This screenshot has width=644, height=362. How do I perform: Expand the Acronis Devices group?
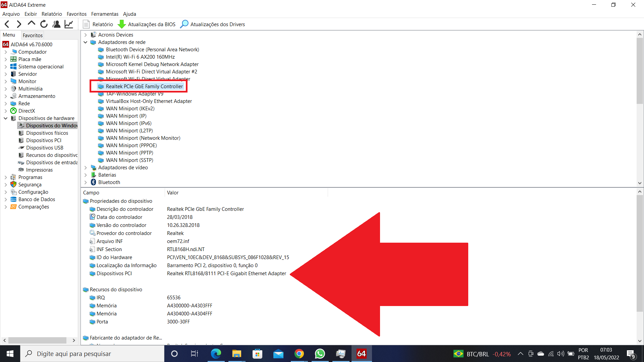pos(86,35)
